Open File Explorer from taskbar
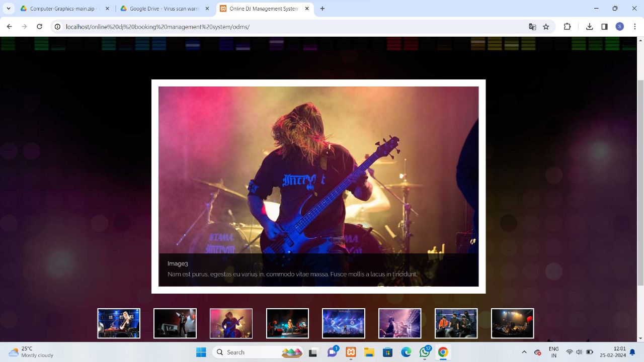The width and height of the screenshot is (644, 362). point(369,352)
